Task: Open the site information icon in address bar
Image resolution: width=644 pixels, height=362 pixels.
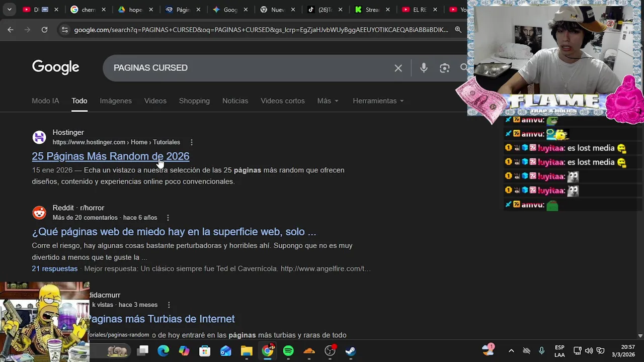Action: click(x=64, y=30)
